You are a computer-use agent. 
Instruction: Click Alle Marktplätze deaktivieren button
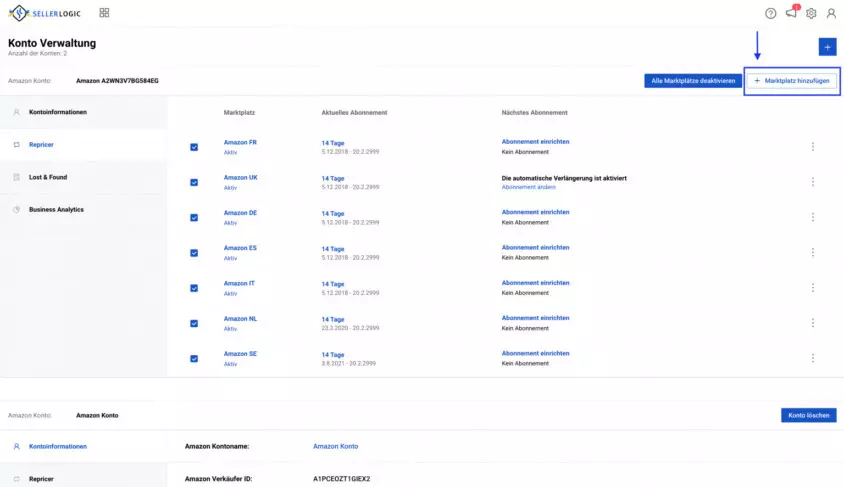(x=693, y=81)
